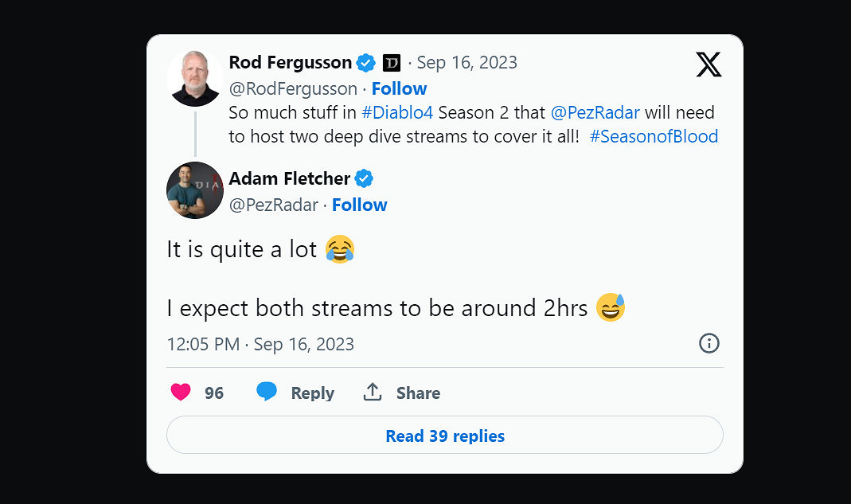Open the #SeasonofBlood hashtag
The width and height of the screenshot is (851, 504).
[654, 136]
